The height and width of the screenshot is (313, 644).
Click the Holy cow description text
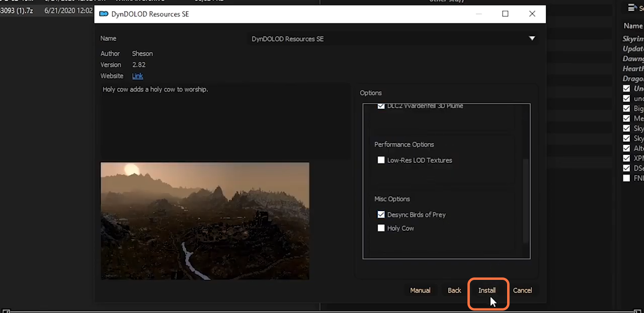pos(155,89)
